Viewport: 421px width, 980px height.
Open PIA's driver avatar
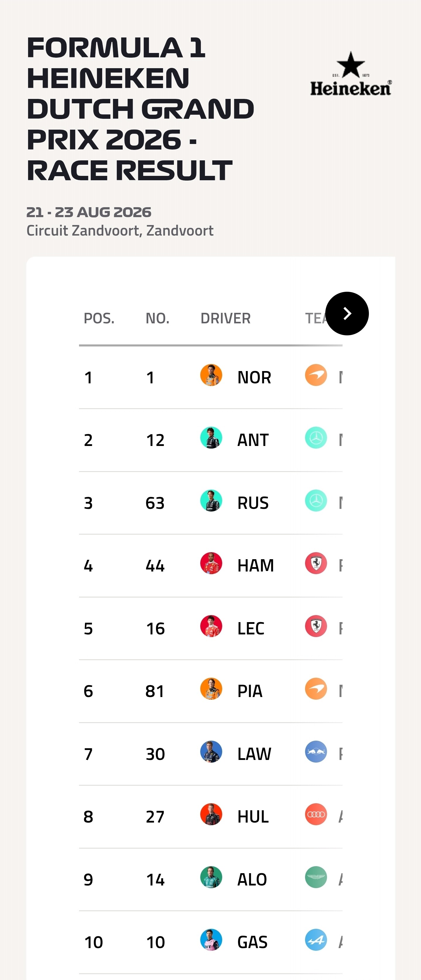point(211,689)
